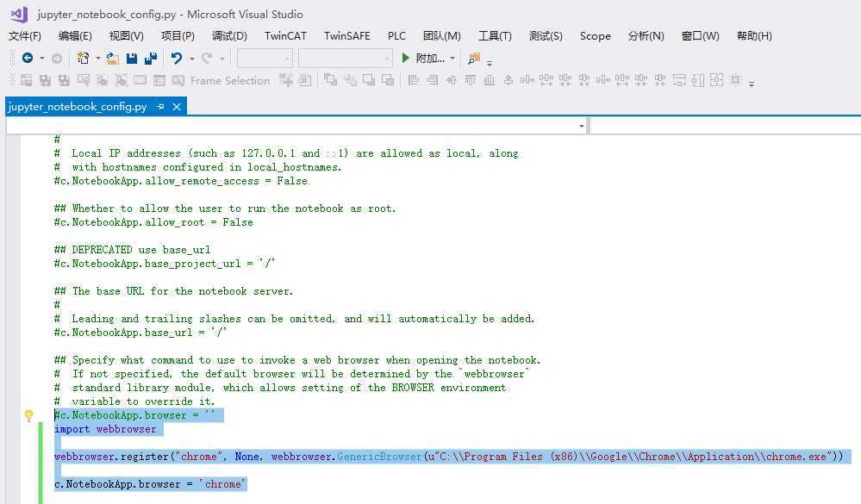Open the standard toolbar overflow options
The height and width of the screenshot is (504, 861).
tap(490, 62)
